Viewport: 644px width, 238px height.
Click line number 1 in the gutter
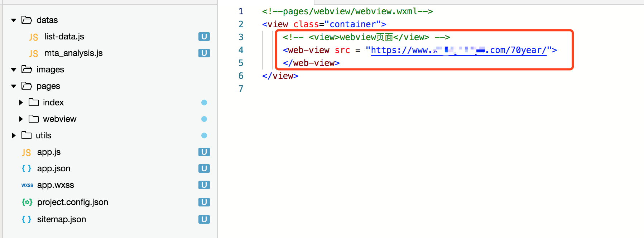click(241, 11)
